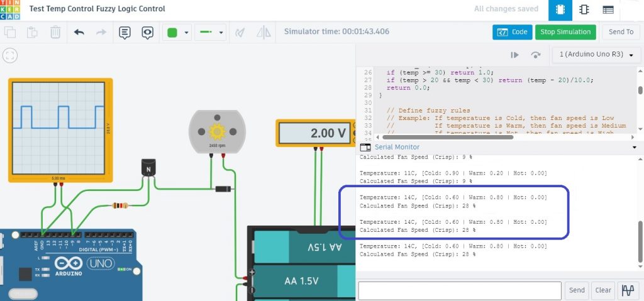
Task: Click the Send To button
Action: [x=621, y=32]
